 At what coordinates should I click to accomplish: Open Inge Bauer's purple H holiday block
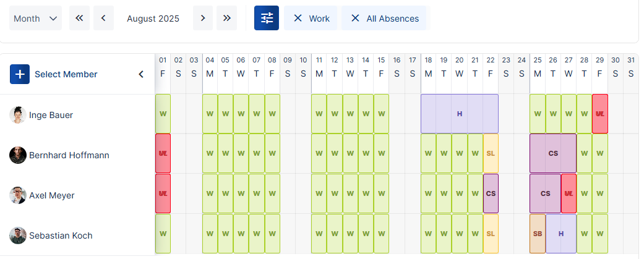click(459, 114)
